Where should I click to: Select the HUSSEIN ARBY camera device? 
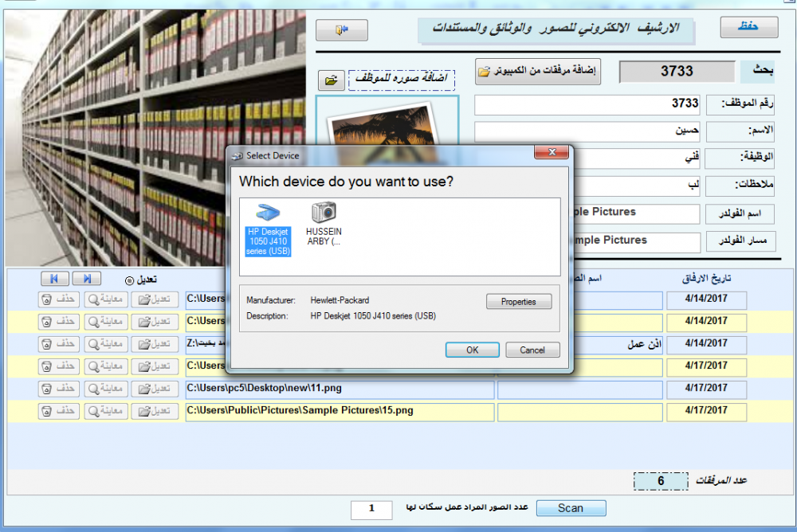click(324, 225)
